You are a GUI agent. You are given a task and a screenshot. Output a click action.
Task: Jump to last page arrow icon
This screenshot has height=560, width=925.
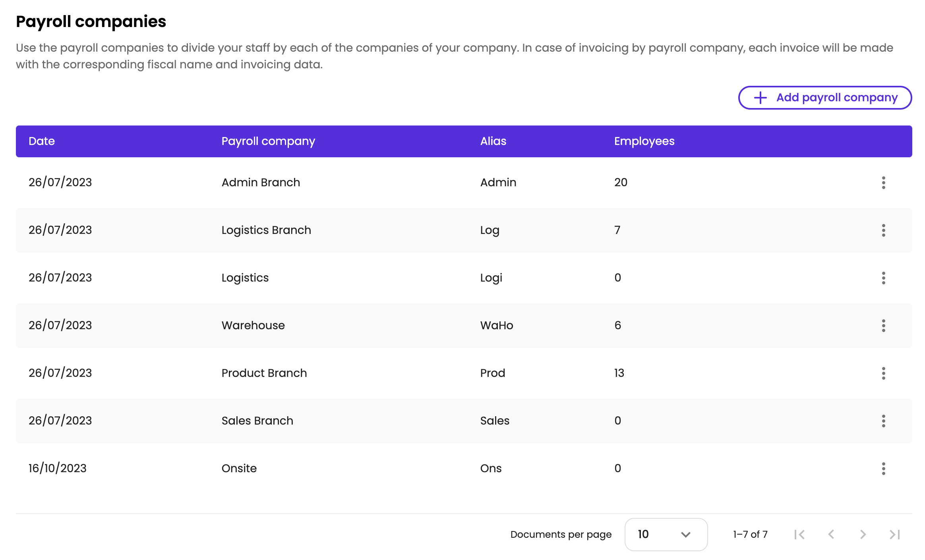coord(894,535)
